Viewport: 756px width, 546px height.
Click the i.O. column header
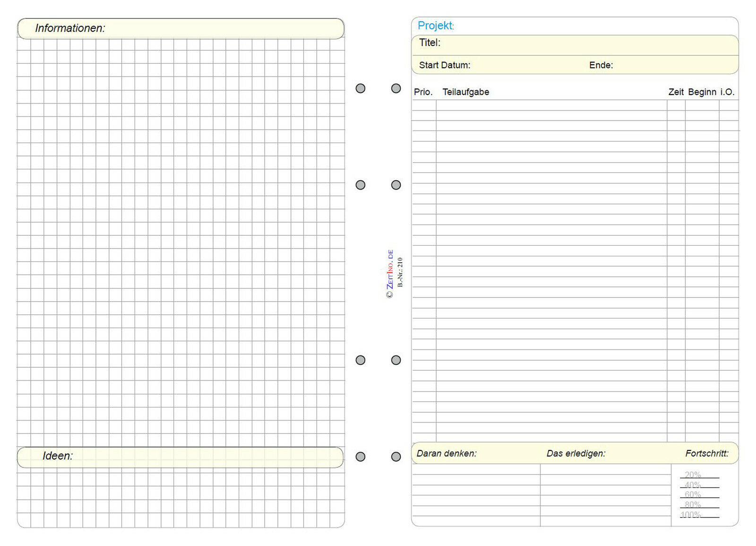pyautogui.click(x=727, y=92)
